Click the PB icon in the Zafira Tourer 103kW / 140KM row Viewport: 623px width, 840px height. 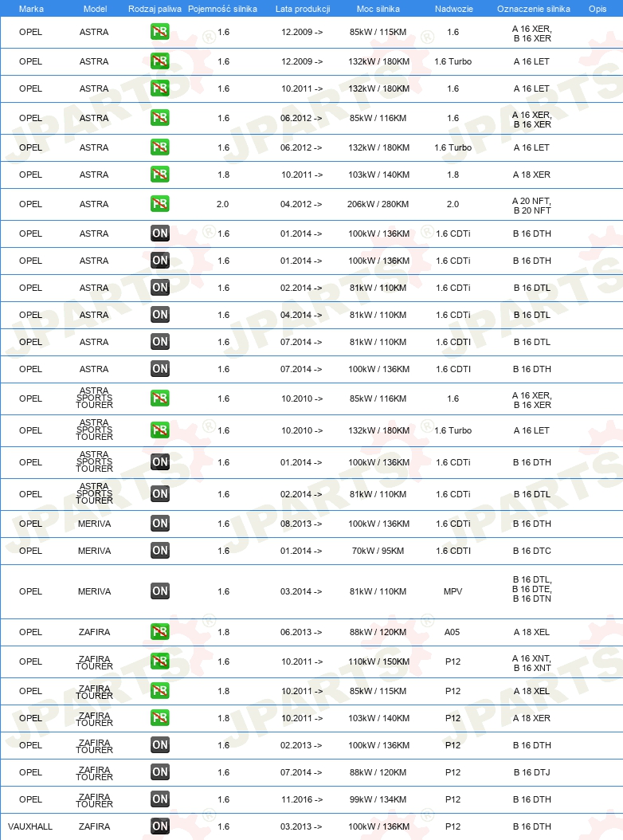pyautogui.click(x=159, y=718)
